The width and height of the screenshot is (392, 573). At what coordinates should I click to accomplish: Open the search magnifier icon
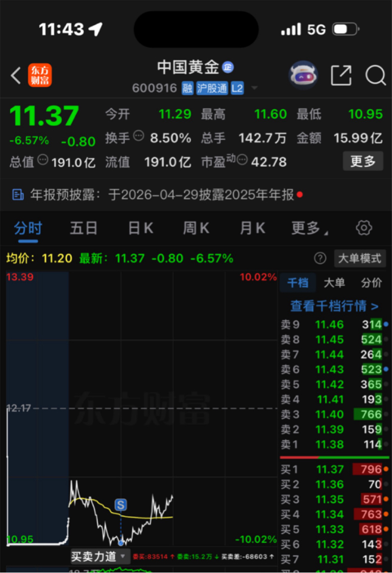click(375, 75)
